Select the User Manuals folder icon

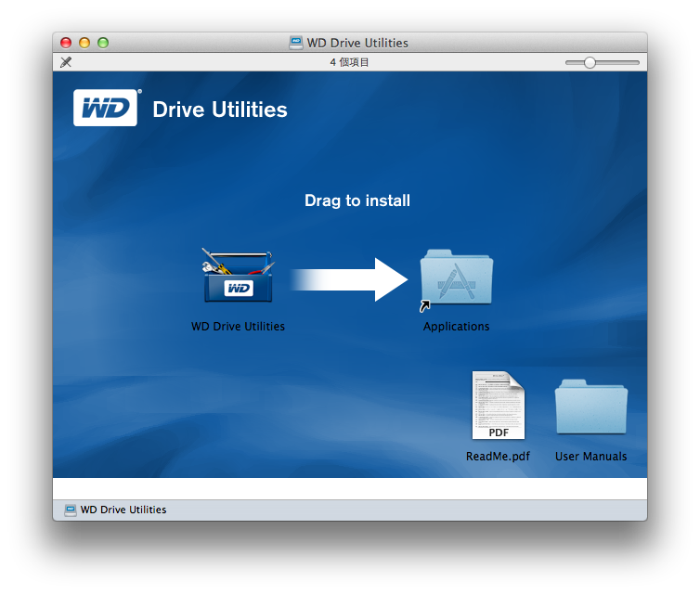pyautogui.click(x=590, y=407)
